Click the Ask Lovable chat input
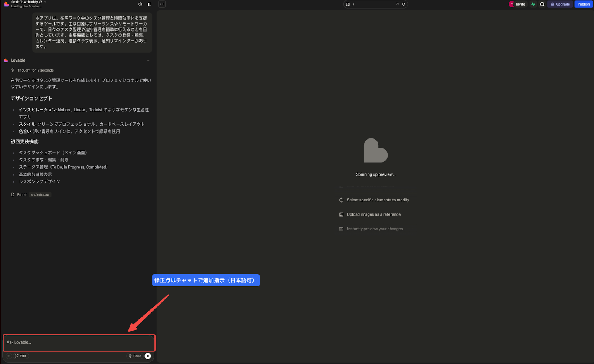594x364 pixels. pos(79,342)
